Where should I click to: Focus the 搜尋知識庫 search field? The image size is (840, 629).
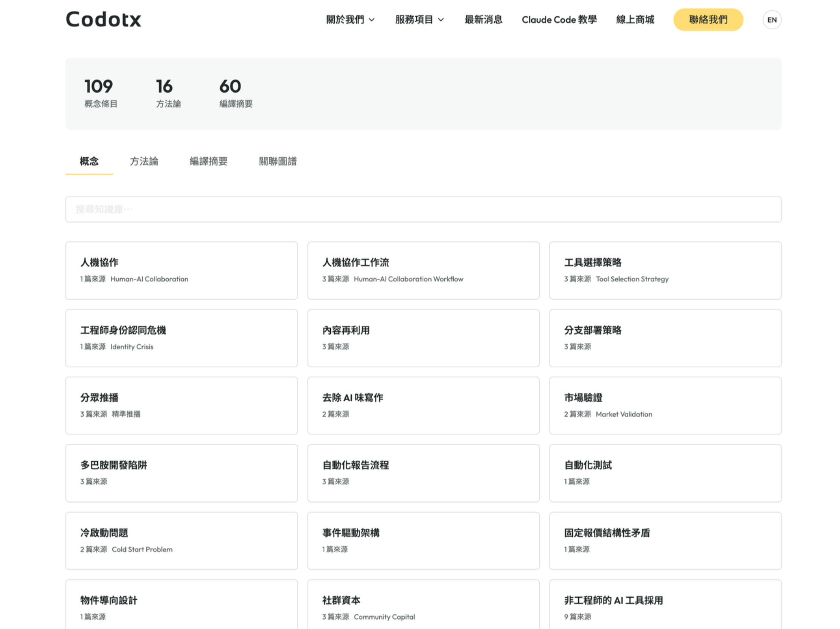tap(423, 209)
